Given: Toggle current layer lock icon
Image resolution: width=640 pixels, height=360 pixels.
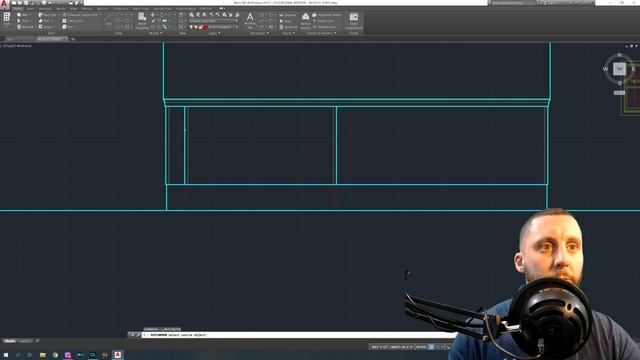Looking at the screenshot, I should (200, 27).
